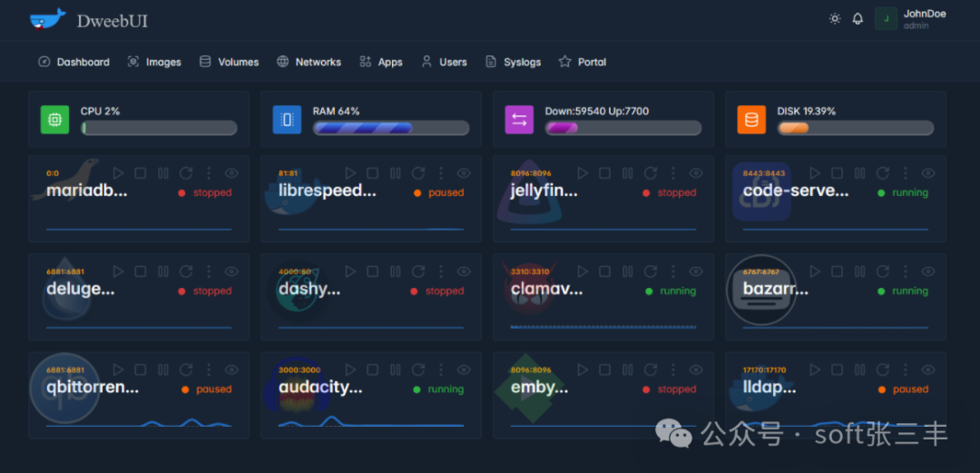The image size is (980, 473).
Task: Open the three-dot menu on qbittorrent card
Action: coord(209,370)
